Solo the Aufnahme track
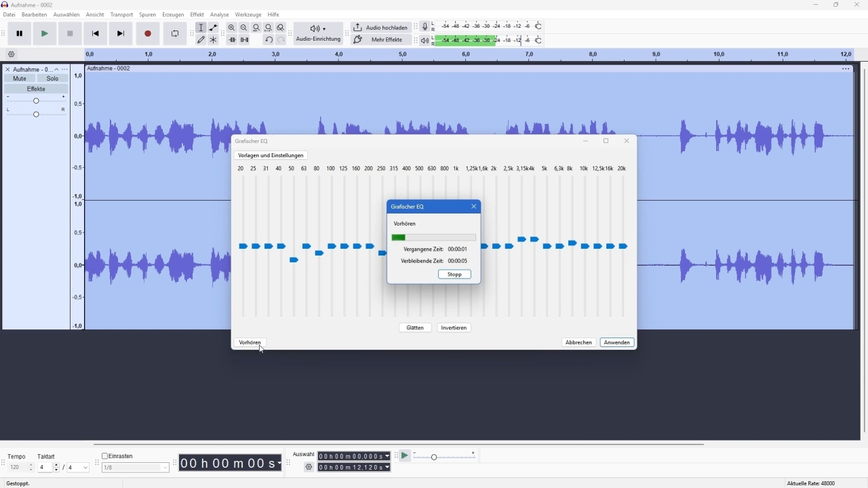This screenshot has height=488, width=868. [x=53, y=79]
